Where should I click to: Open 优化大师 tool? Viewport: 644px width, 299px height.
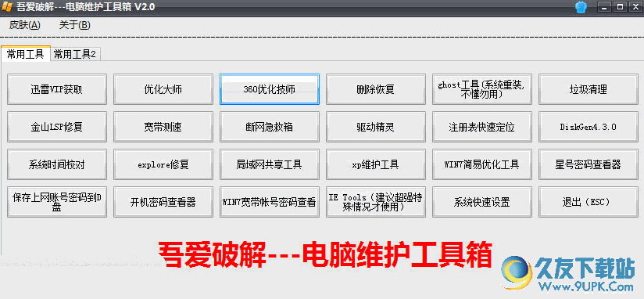pyautogui.click(x=163, y=89)
